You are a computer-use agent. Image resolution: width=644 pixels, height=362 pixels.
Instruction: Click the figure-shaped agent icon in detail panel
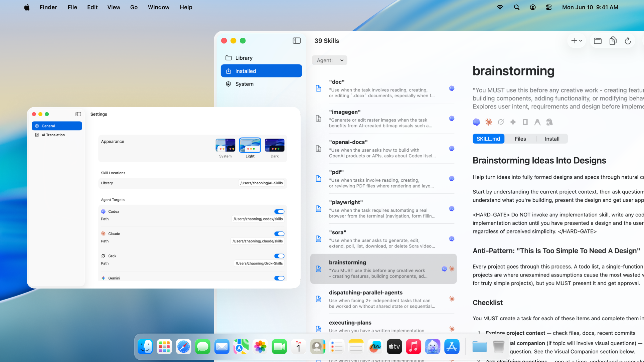(x=549, y=122)
